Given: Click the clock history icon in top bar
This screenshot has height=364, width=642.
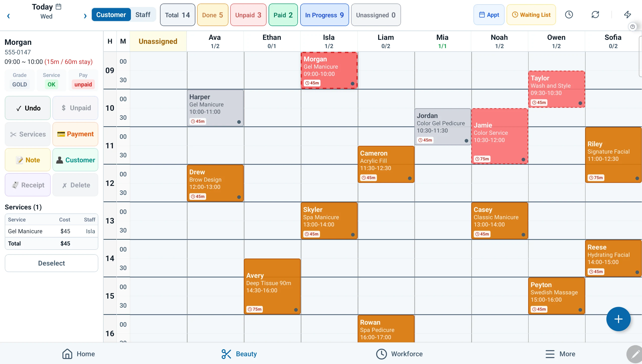Looking at the screenshot, I should point(569,15).
